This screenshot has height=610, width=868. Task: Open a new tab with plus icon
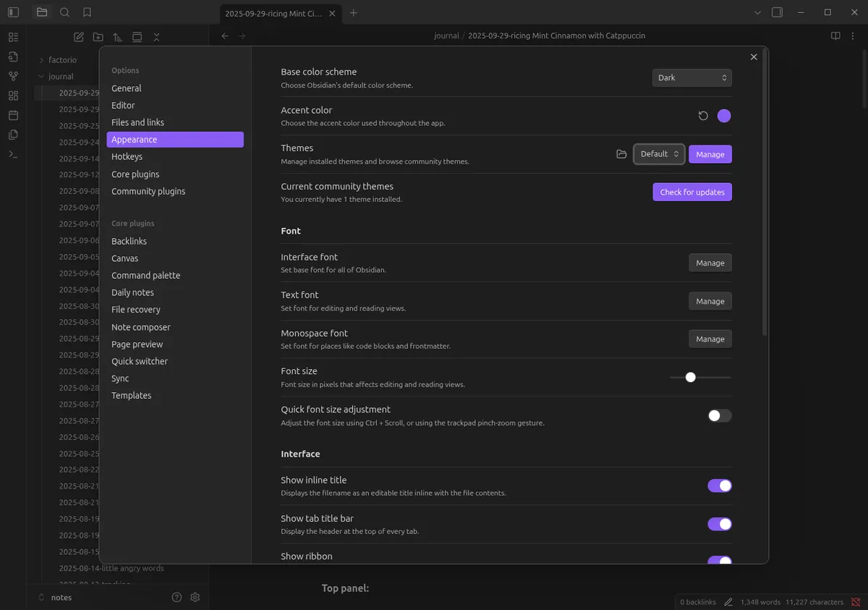point(354,13)
